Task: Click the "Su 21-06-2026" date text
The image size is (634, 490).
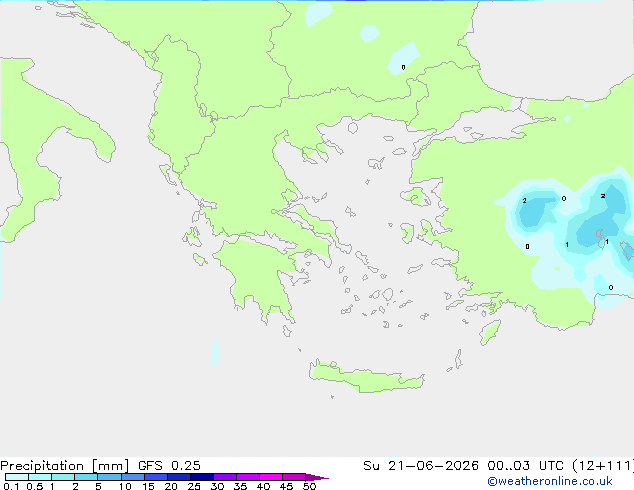Action: click(x=421, y=466)
